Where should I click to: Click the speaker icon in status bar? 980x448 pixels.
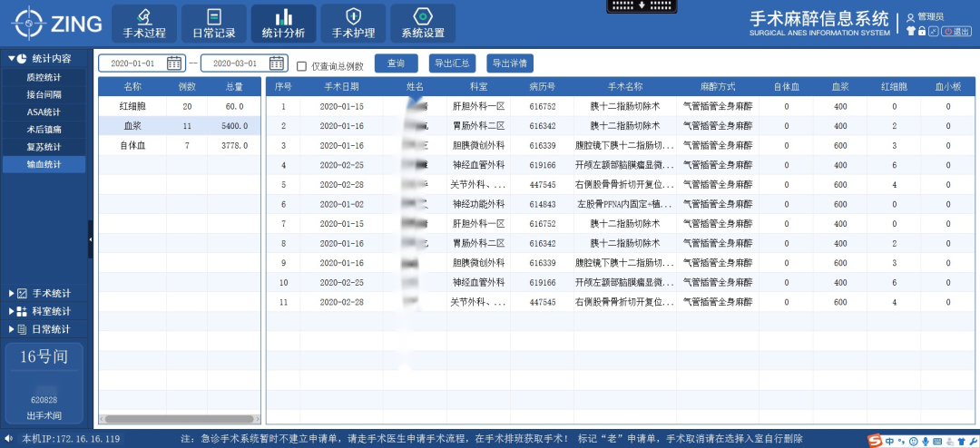tap(9, 438)
